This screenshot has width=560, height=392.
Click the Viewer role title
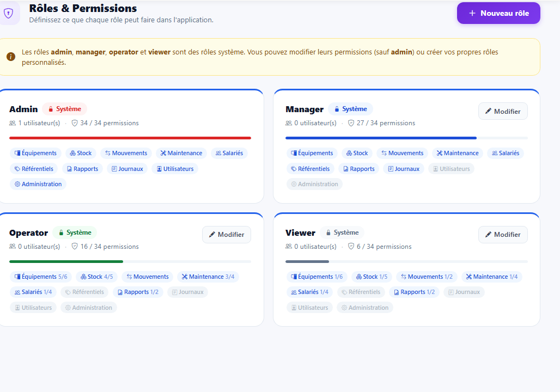tap(300, 233)
